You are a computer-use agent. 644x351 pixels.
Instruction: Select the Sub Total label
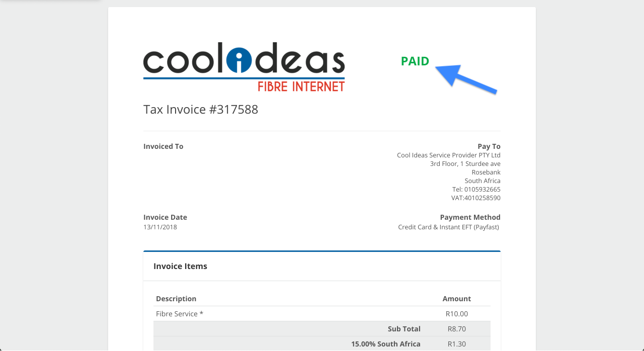tap(404, 329)
